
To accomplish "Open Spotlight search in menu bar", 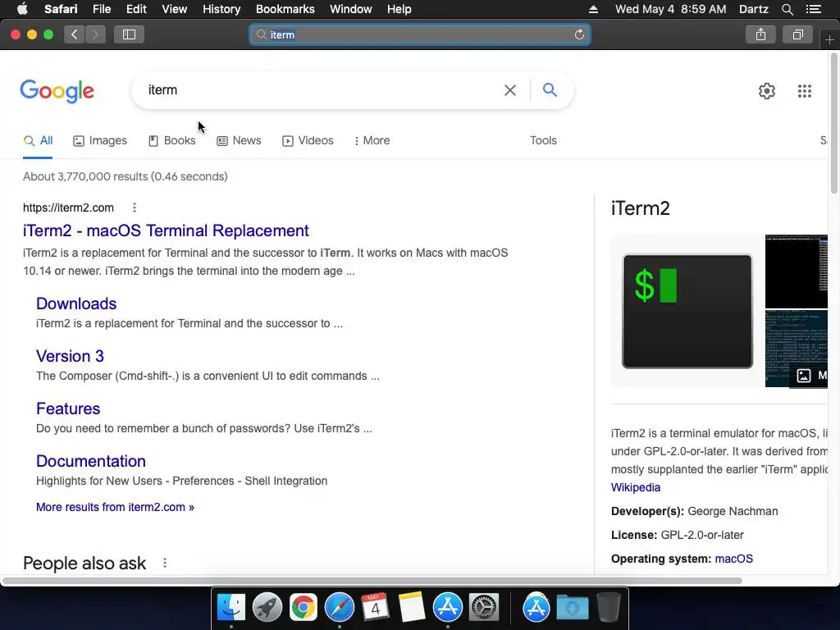I will tap(787, 9).
